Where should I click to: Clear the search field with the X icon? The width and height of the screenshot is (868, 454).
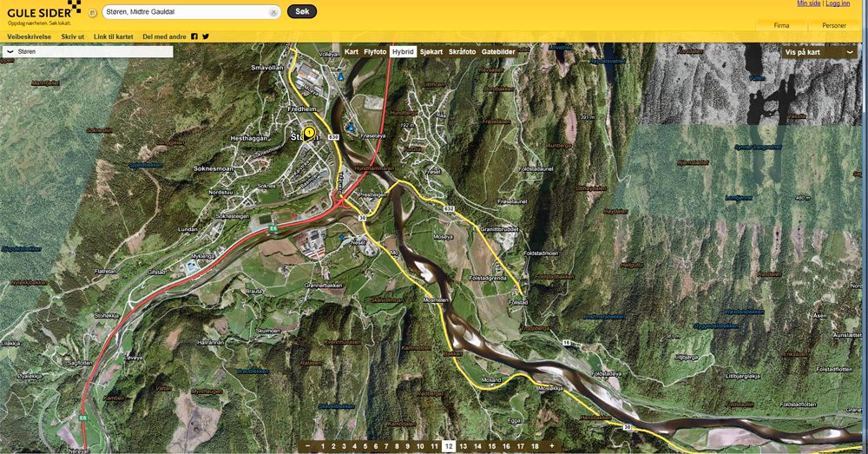273,12
